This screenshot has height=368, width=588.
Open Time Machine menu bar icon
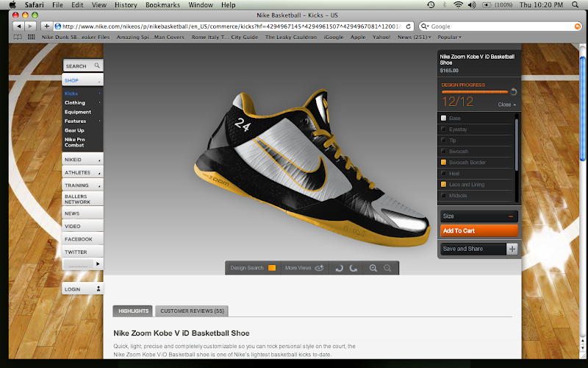click(x=431, y=4)
